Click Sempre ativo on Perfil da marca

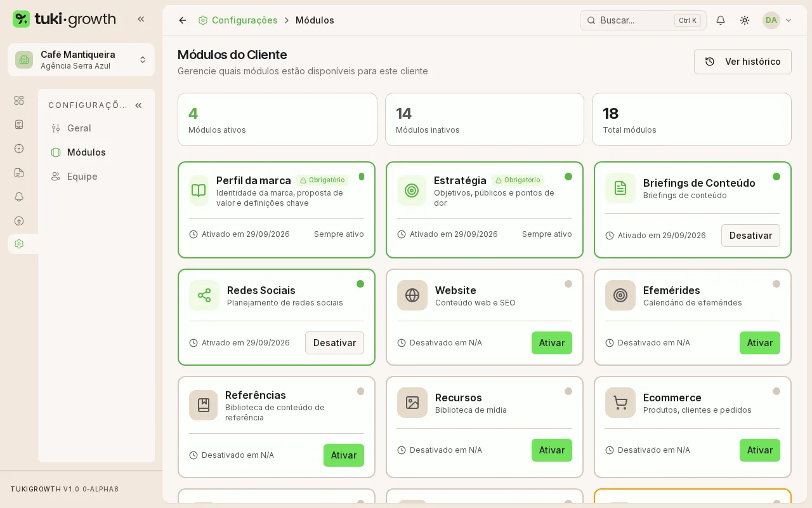[x=339, y=234]
